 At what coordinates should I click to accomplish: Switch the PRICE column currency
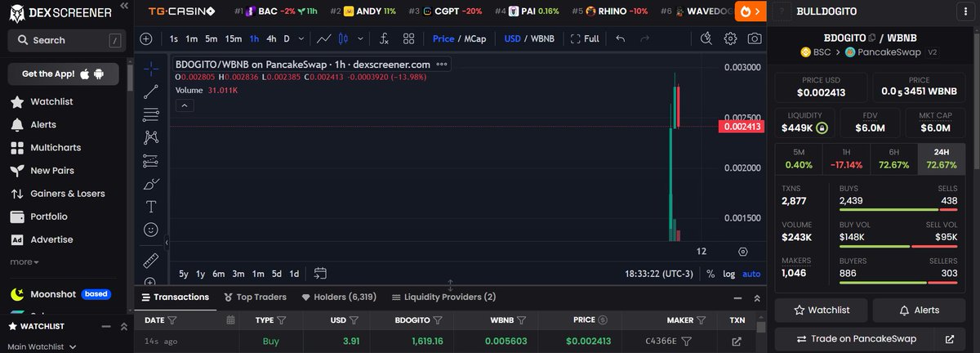[603, 320]
